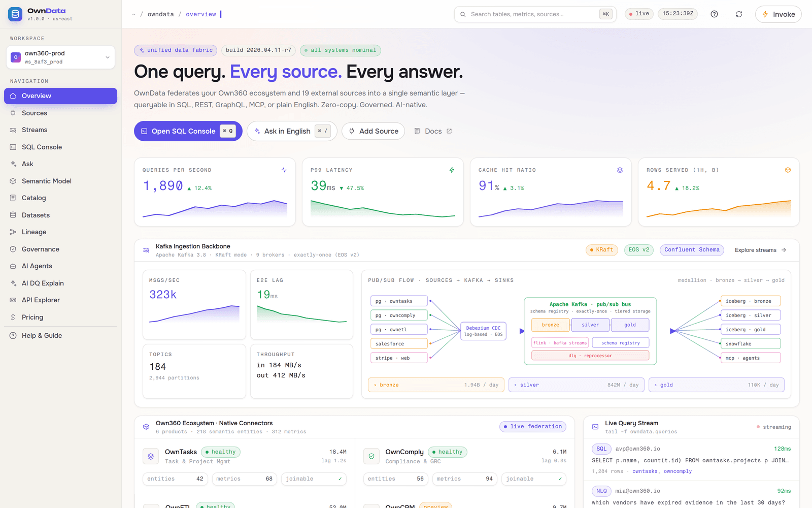This screenshot has width=812, height=508.
Task: Click the snowflake sink node
Action: coord(751,344)
